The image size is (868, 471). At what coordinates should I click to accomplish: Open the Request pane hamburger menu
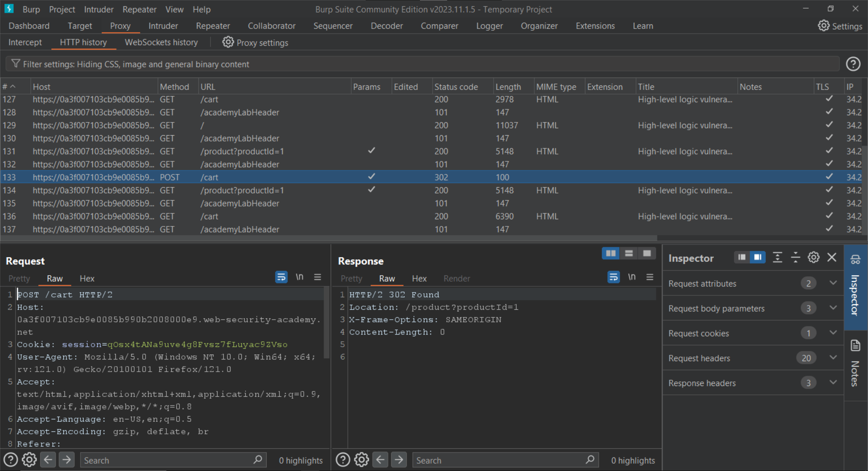point(318,277)
